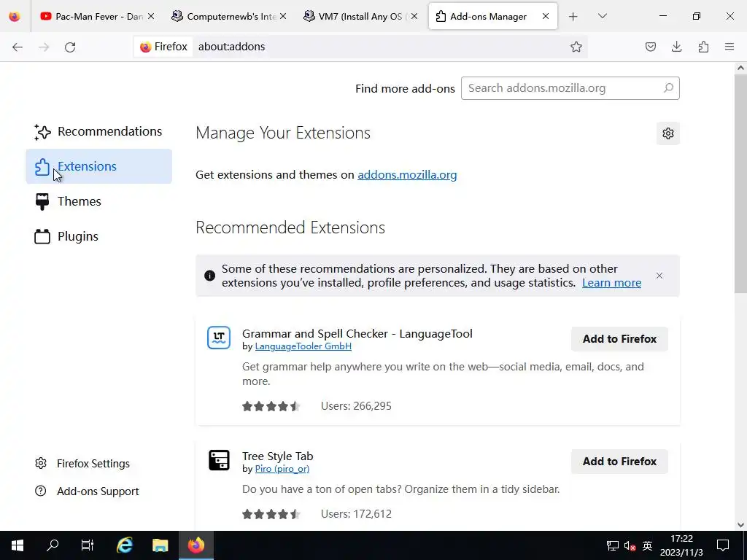Image resolution: width=747 pixels, height=560 pixels.
Task: Expand the list all tabs dropdown
Action: click(602, 16)
